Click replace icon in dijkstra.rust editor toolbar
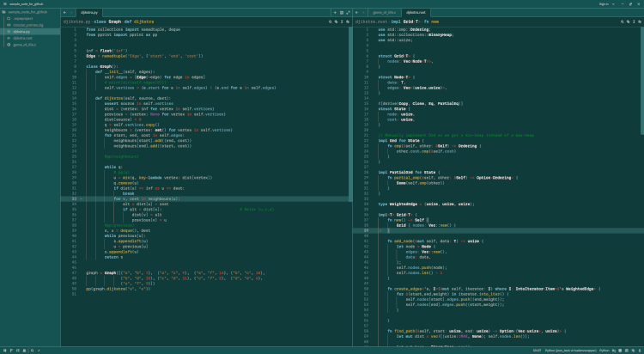This screenshot has height=354, width=644. pos(628,21)
